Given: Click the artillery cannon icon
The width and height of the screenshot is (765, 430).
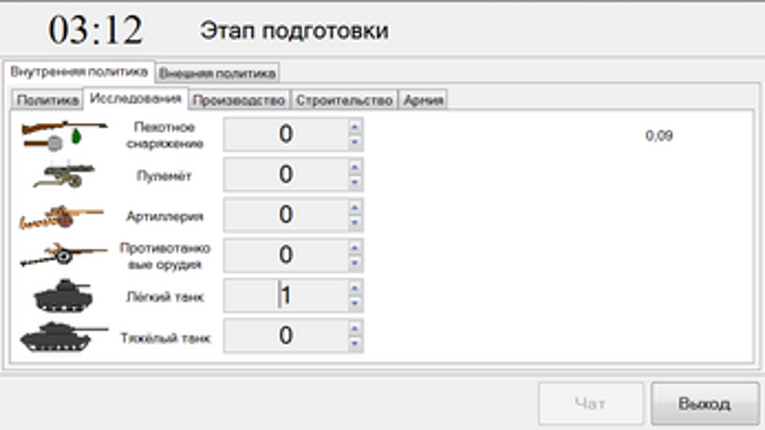Looking at the screenshot, I should click(x=61, y=217).
